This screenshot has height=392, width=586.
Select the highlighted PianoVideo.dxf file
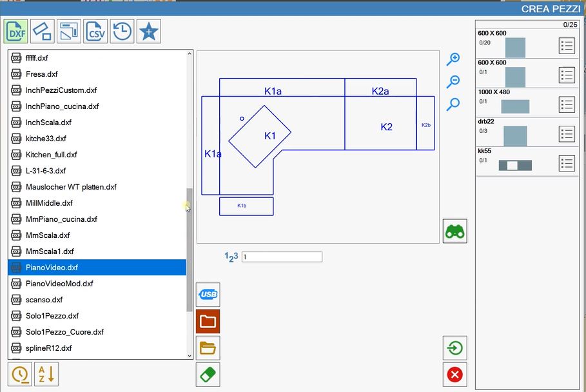(97, 268)
